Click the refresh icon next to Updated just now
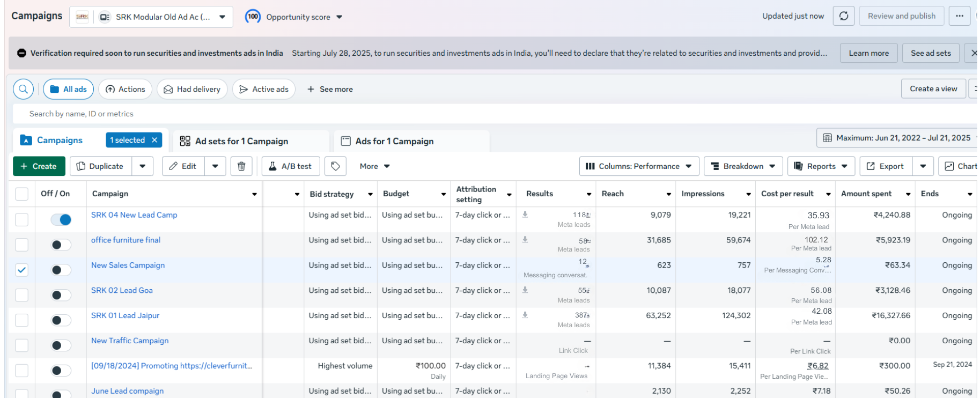The height and width of the screenshot is (398, 980). 843,16
